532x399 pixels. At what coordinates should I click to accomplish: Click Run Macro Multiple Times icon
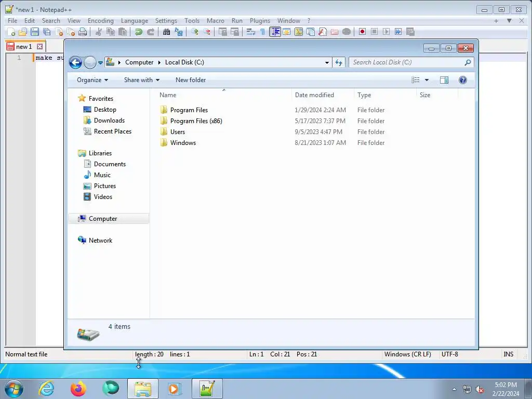click(398, 32)
